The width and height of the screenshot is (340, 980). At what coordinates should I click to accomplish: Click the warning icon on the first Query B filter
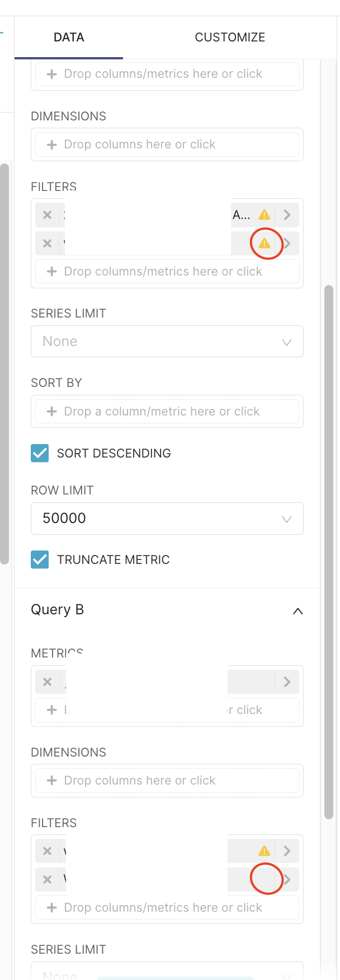pos(265,851)
